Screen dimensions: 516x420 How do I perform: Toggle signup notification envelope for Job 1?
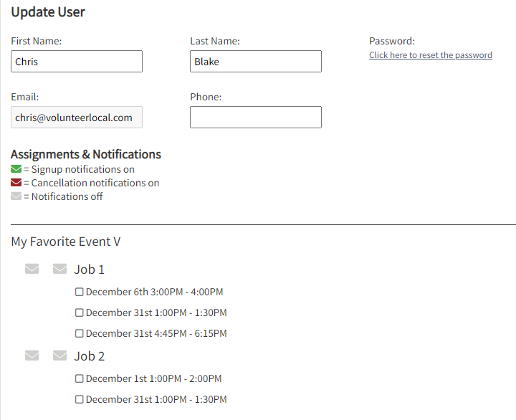point(32,269)
